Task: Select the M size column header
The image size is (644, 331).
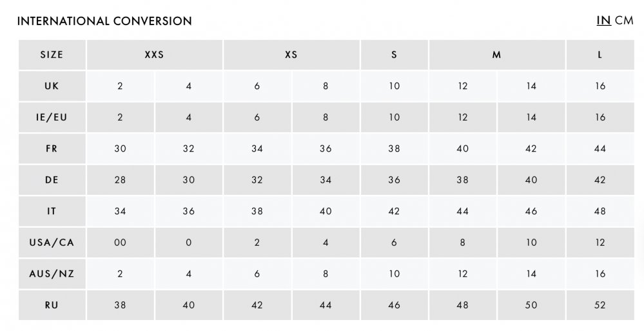Action: [x=497, y=55]
